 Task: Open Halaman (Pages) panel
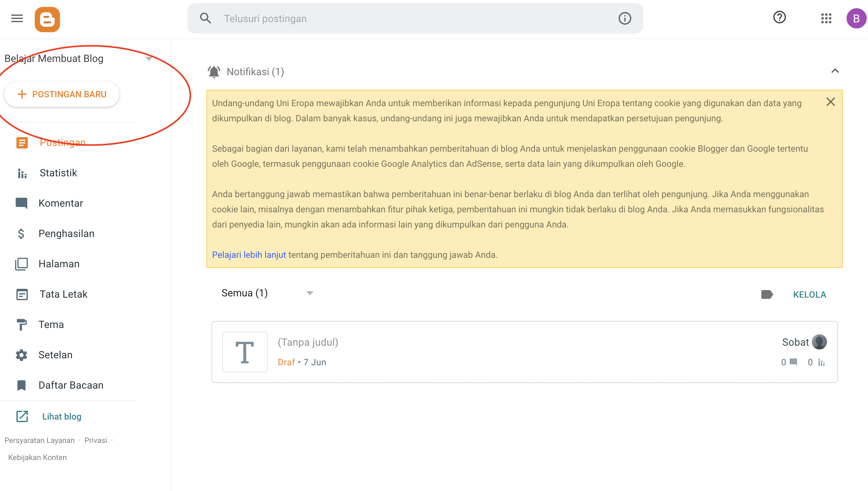pyautogui.click(x=58, y=264)
